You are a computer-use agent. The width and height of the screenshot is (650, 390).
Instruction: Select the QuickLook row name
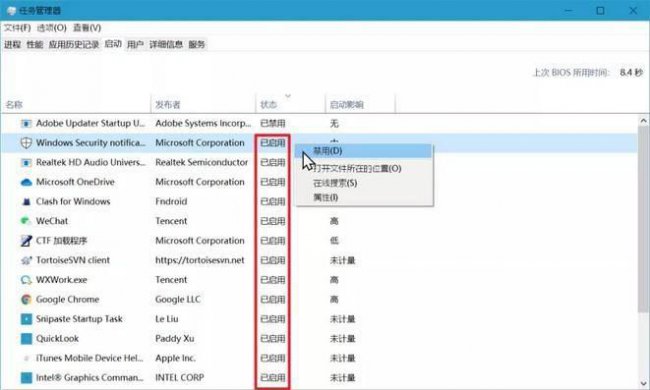click(57, 339)
